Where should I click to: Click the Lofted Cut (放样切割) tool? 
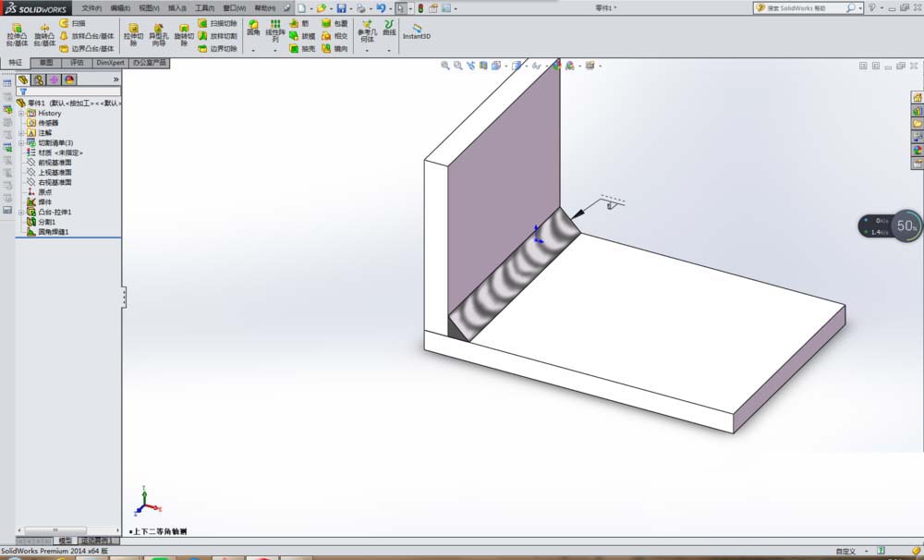[x=217, y=36]
